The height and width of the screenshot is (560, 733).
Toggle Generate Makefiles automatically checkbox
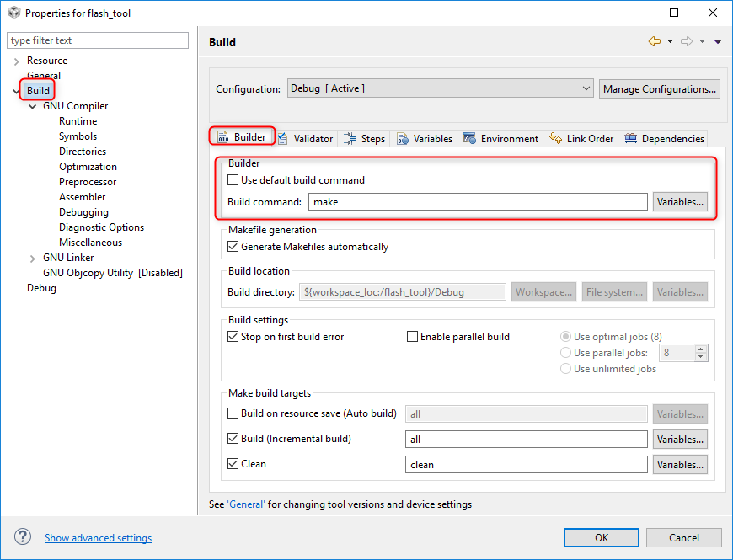[x=233, y=247]
